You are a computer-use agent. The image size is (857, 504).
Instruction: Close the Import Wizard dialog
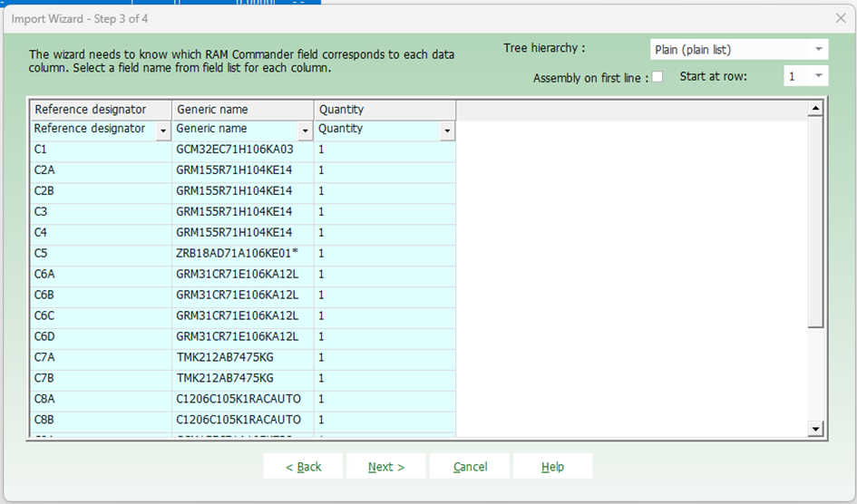click(840, 18)
